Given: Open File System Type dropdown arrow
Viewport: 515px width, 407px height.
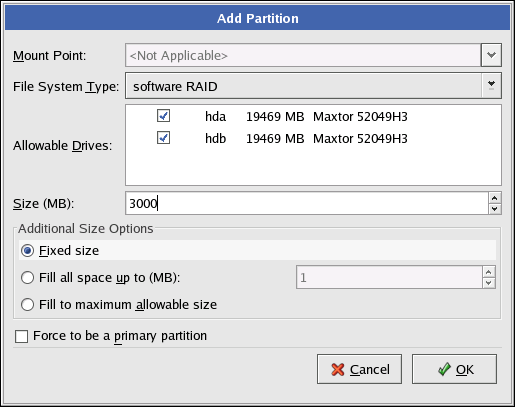Looking at the screenshot, I should [x=491, y=86].
